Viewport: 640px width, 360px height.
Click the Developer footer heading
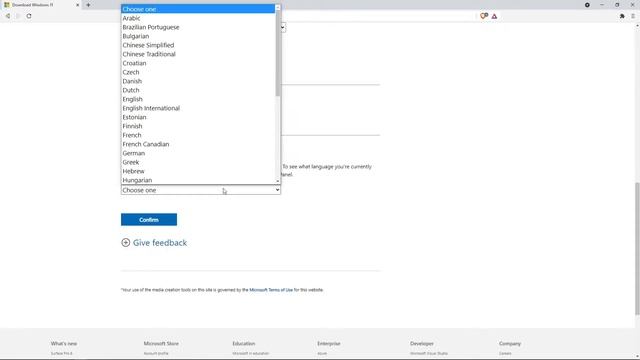coord(422,344)
